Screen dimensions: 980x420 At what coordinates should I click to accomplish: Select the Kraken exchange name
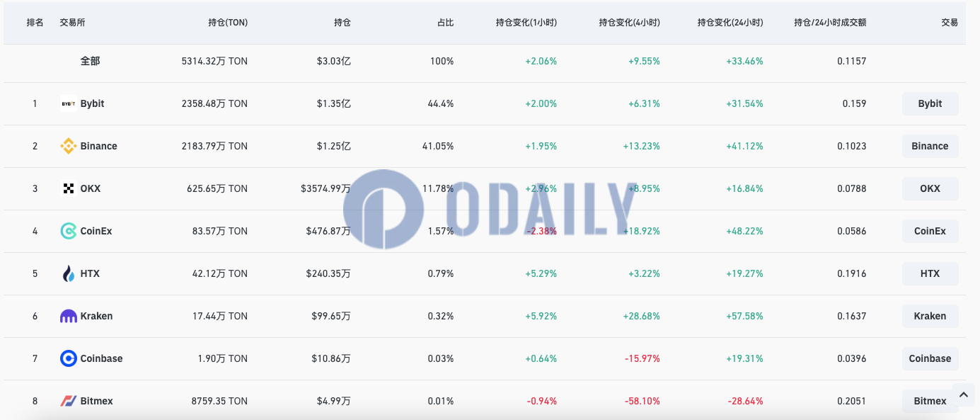pyautogui.click(x=96, y=316)
